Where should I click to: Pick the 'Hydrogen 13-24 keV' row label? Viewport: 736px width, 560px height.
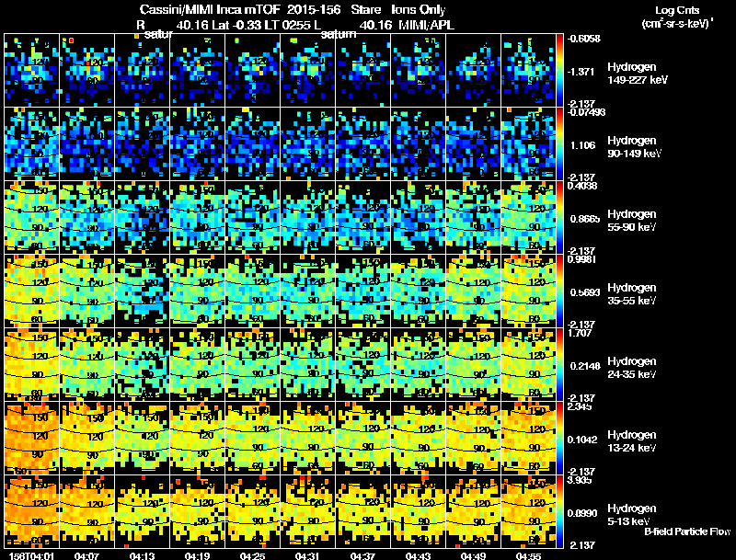tap(632, 441)
